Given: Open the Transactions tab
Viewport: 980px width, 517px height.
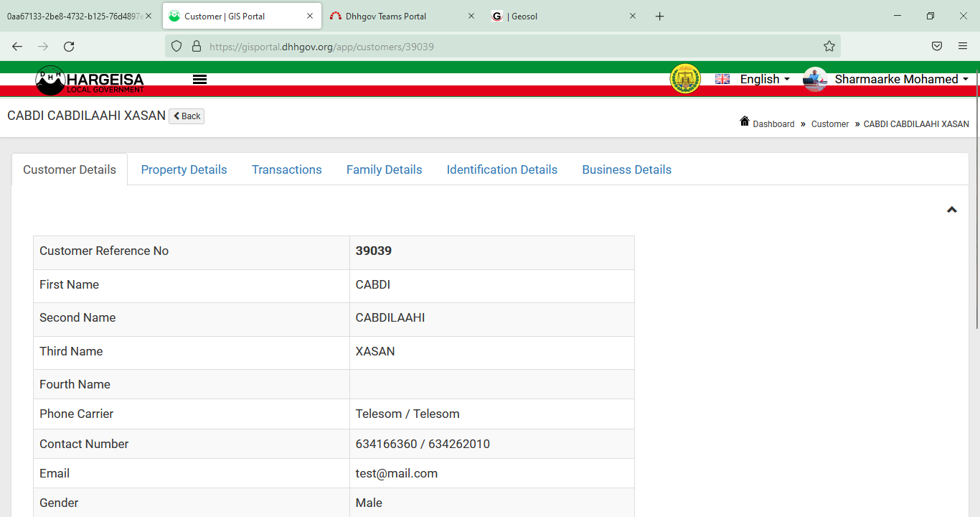Looking at the screenshot, I should tap(287, 169).
